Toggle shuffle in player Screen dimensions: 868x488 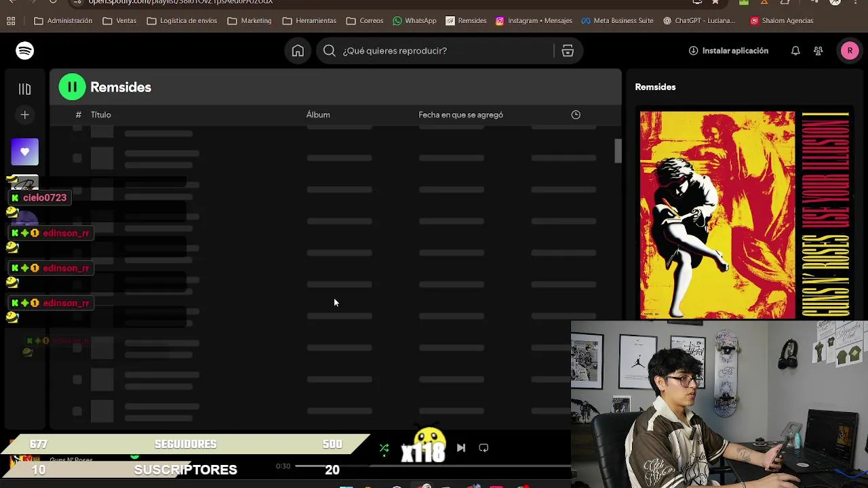pos(384,448)
